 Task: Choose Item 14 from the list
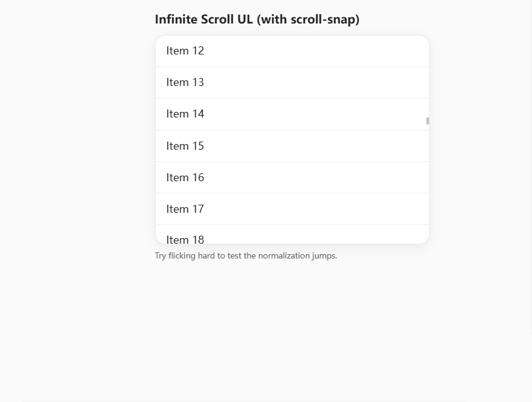pyautogui.click(x=185, y=114)
